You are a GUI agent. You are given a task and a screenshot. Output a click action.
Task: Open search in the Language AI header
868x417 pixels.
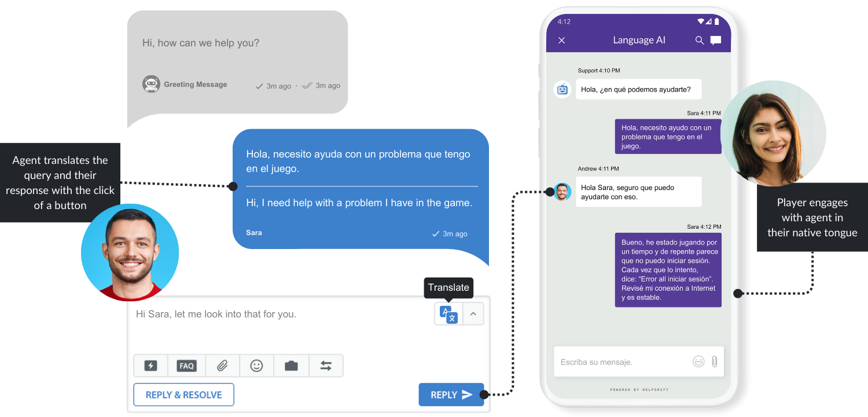(700, 40)
